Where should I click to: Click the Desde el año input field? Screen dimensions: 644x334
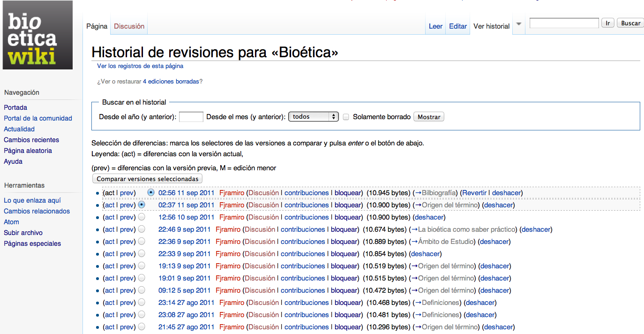[x=191, y=117]
